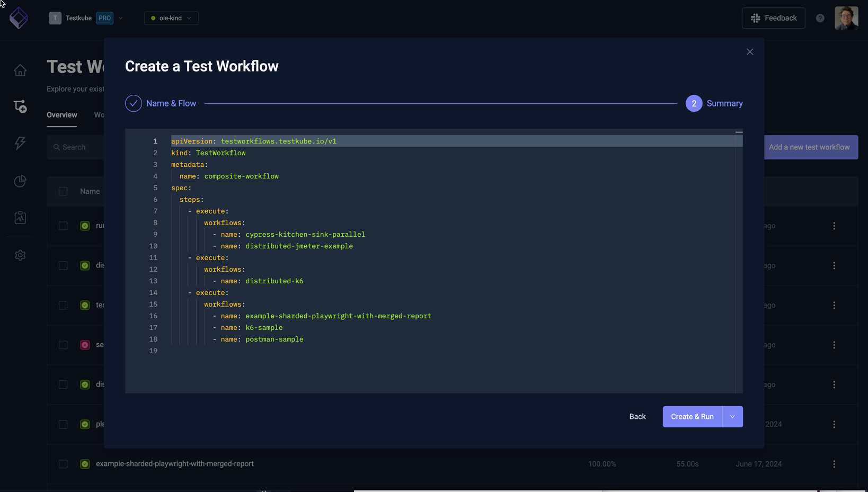
Task: Open the ole-kind environment dropdown
Action: (171, 17)
